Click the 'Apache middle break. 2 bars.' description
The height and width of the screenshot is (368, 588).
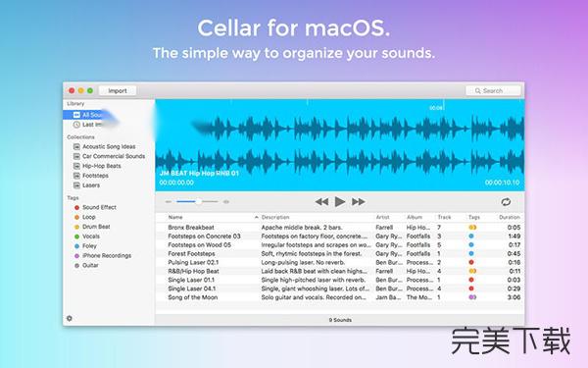[302, 228]
